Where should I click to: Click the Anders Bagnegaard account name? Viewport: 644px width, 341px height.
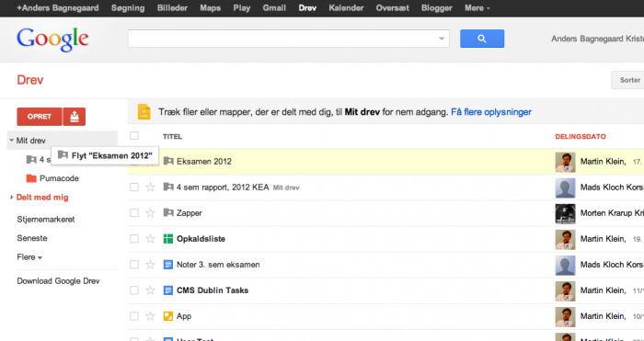pyautogui.click(x=598, y=39)
